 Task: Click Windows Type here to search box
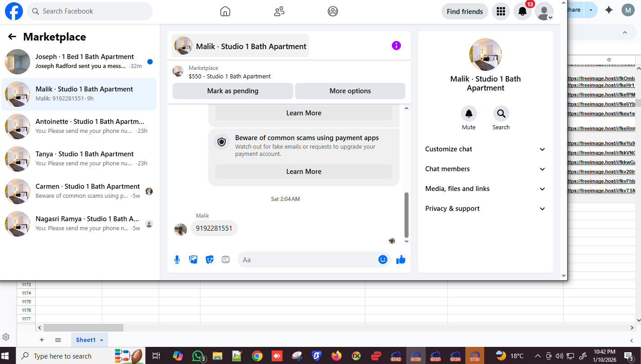pos(63,356)
